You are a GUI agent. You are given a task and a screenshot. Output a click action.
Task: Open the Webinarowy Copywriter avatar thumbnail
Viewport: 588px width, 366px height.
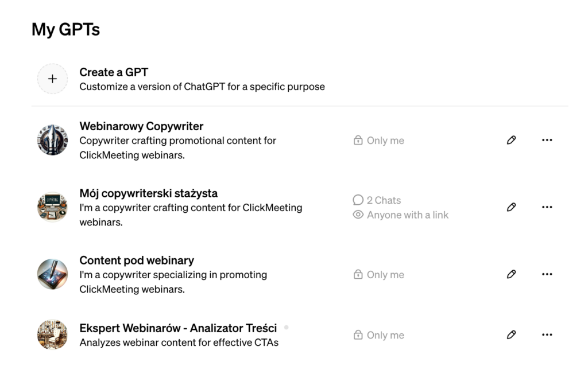pos(52,140)
